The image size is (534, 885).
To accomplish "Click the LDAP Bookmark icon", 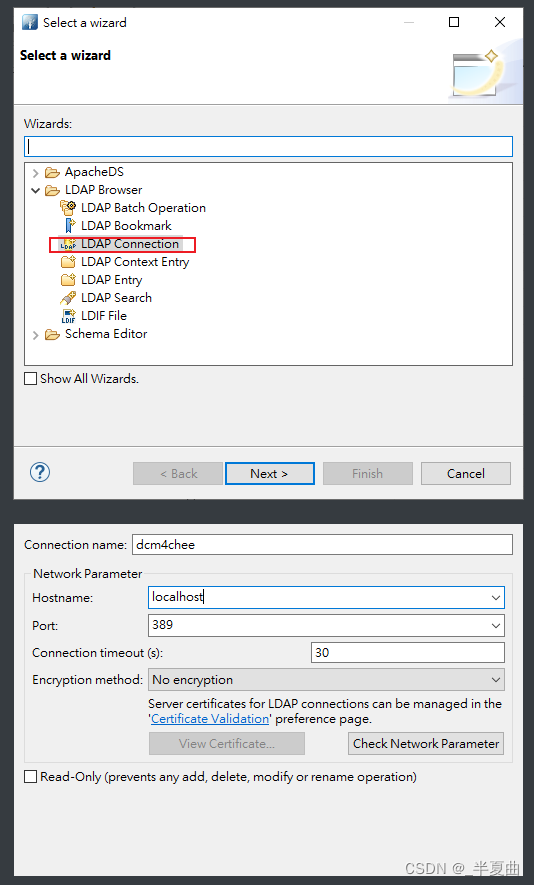I will tap(69, 226).
